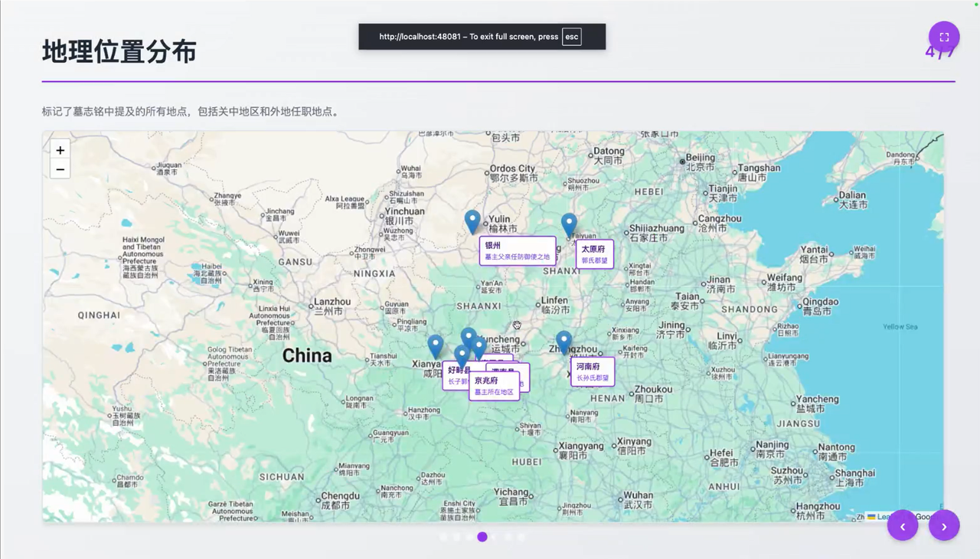Open the Google link in the map corner

click(923, 517)
